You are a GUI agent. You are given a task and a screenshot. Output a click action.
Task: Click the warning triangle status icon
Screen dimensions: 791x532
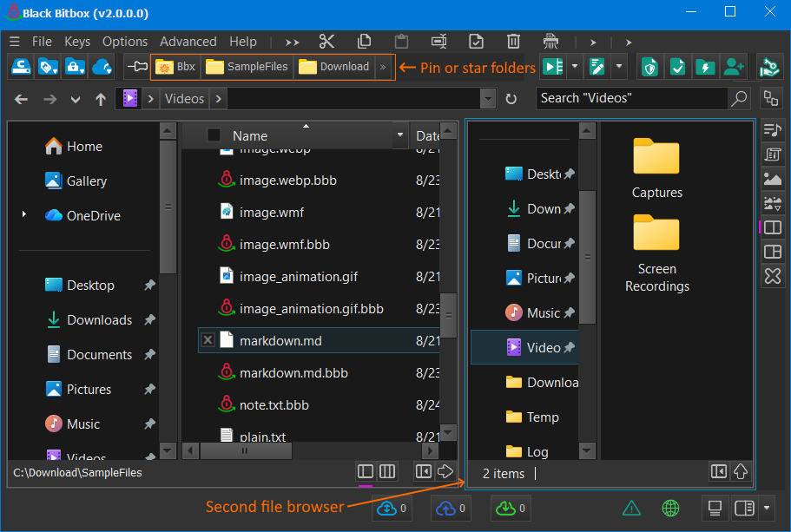(631, 509)
